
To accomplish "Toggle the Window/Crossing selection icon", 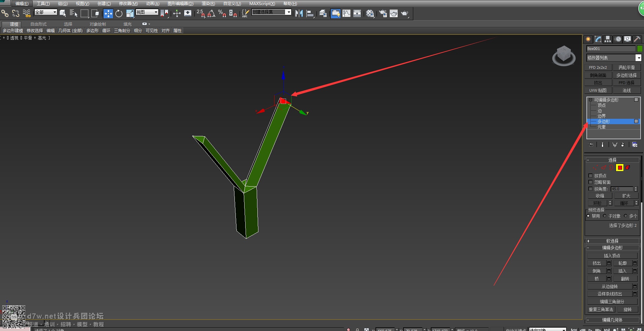I will (x=95, y=13).
